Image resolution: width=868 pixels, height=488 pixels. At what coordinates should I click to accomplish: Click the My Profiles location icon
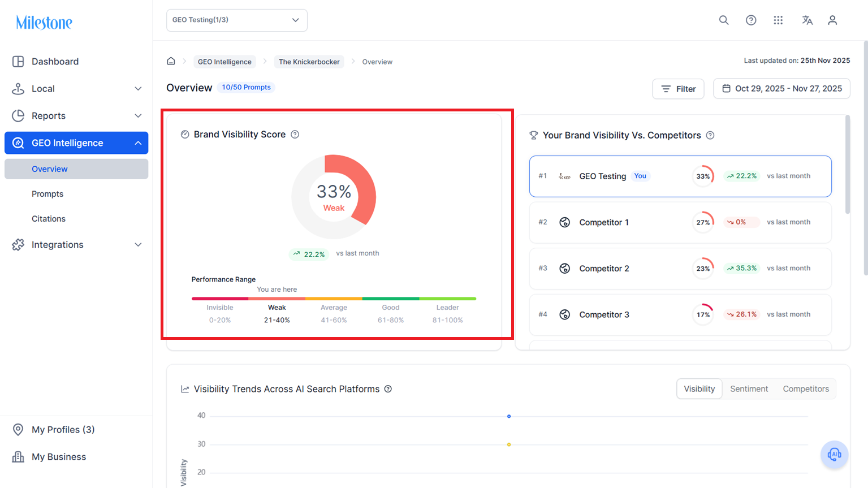coord(18,430)
